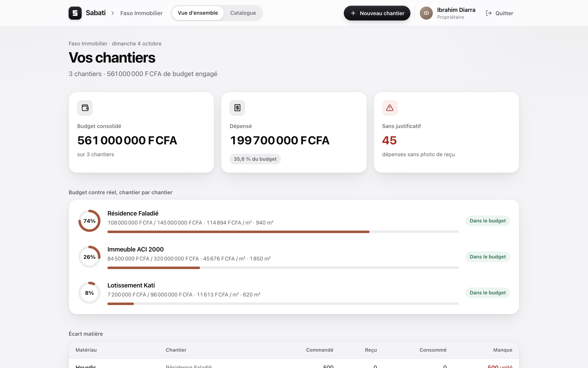This screenshot has width=588, height=368.
Task: Click the Manque column header
Action: click(x=502, y=350)
